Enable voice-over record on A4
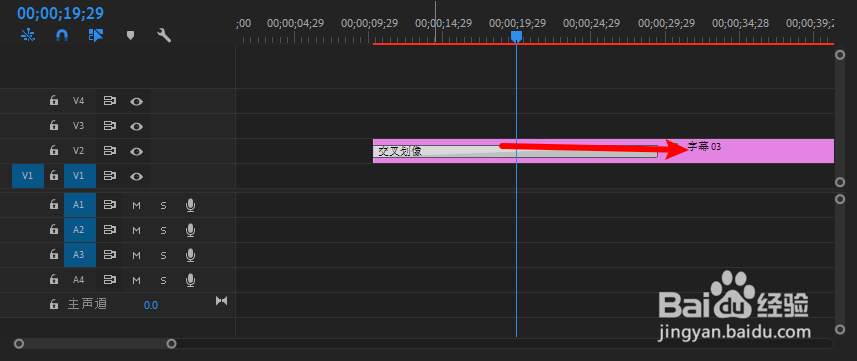 pos(190,280)
